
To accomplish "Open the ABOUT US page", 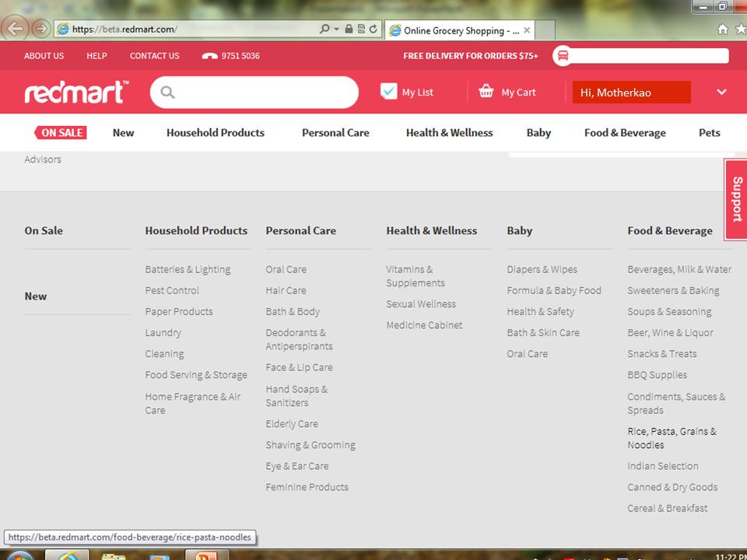I will click(44, 56).
